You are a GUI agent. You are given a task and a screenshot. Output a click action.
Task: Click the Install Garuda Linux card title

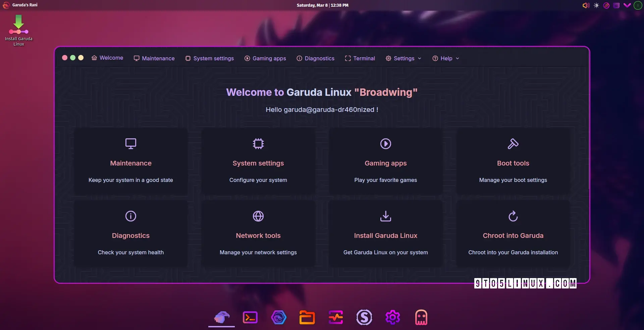pos(386,236)
